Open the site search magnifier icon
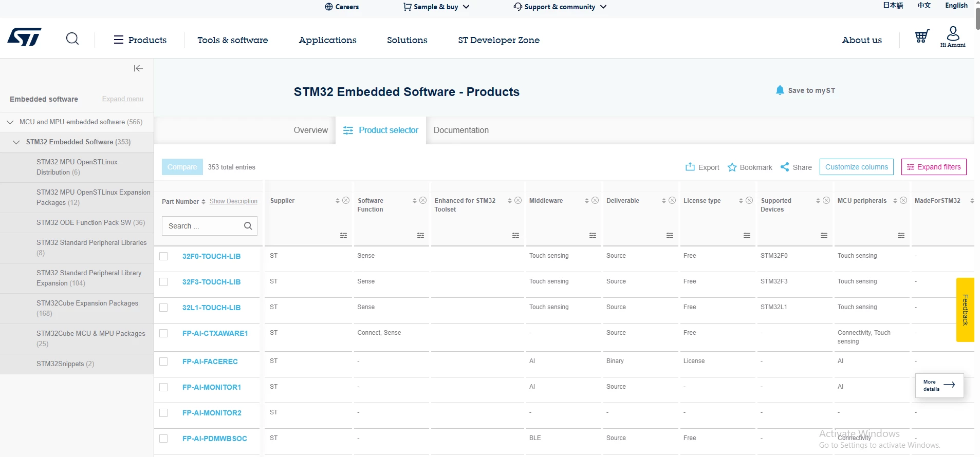Screen dimensions: 980x457 coord(72,39)
